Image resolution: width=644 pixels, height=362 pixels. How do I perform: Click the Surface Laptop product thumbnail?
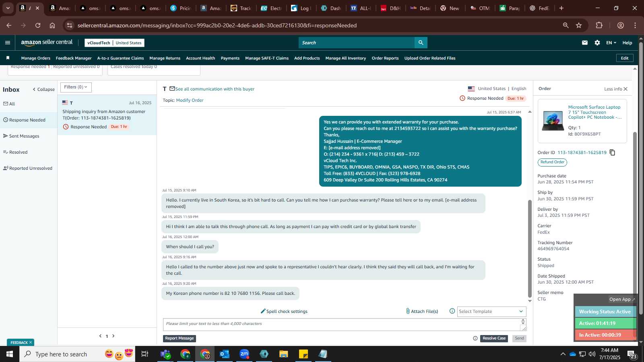pos(553,121)
